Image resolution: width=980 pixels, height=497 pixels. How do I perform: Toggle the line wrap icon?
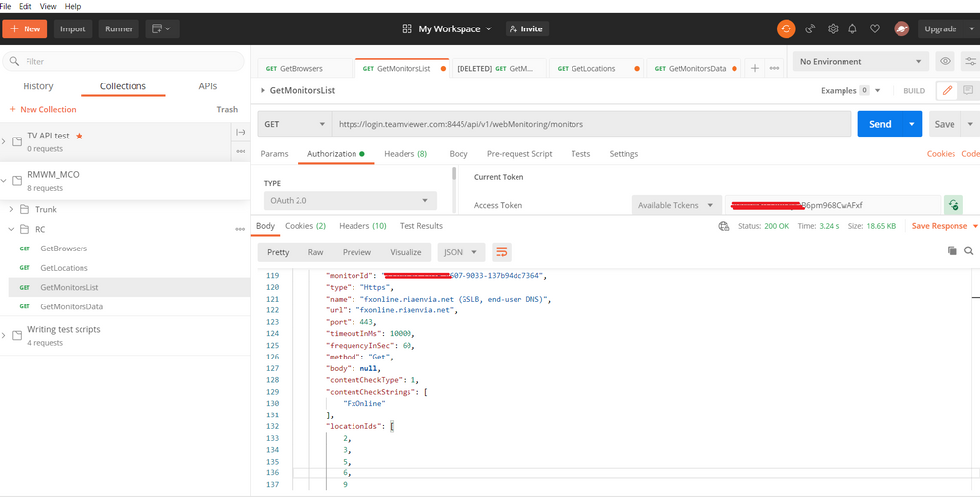(x=501, y=252)
